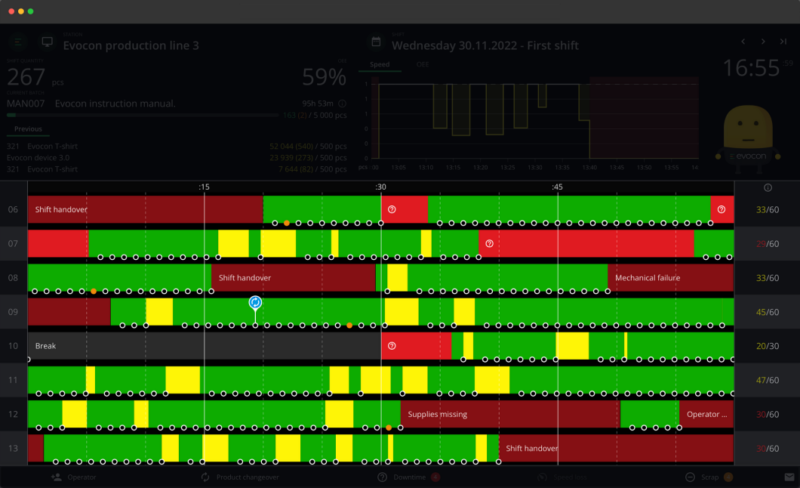Click the 59% OEE value
Image resolution: width=800 pixels, height=488 pixels.
click(x=324, y=77)
